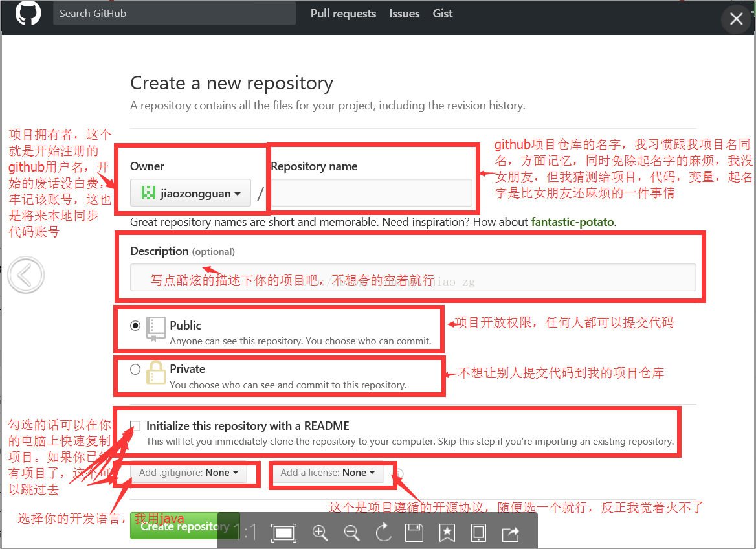Select the Public radio button
The height and width of the screenshot is (549, 756).
point(135,326)
